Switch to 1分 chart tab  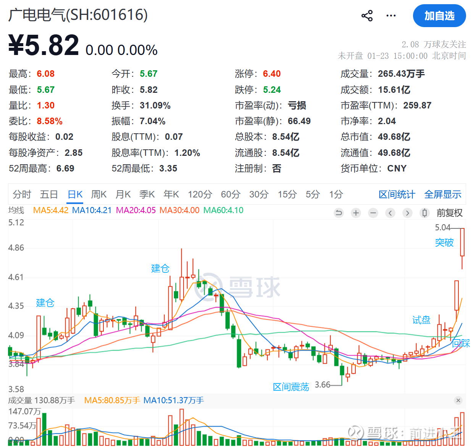(336, 194)
